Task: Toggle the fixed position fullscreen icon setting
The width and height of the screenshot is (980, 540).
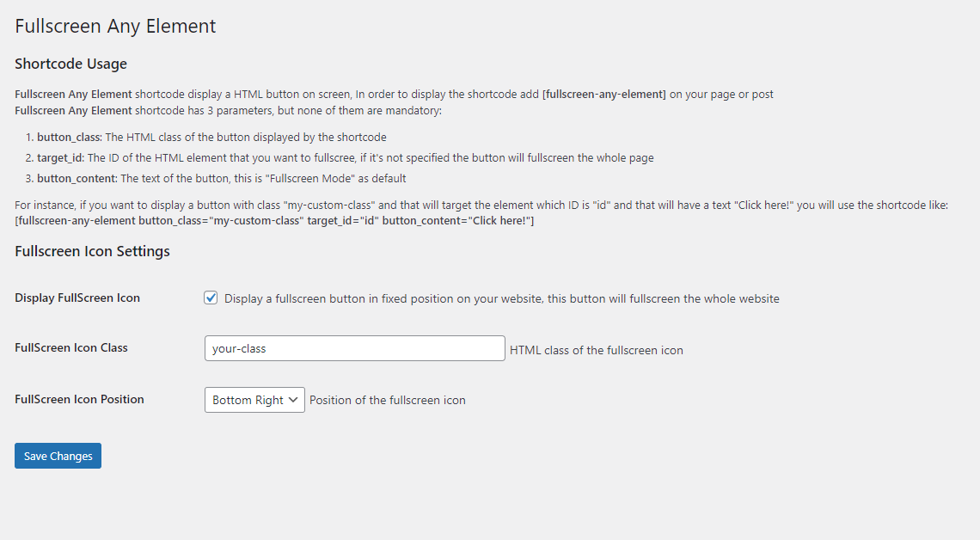Action: 211,298
